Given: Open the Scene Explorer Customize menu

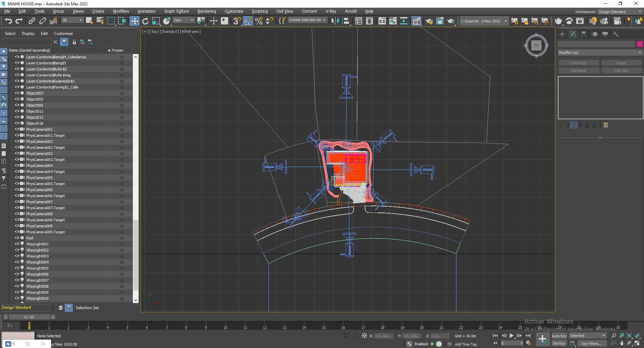Looking at the screenshot, I should click(63, 34).
